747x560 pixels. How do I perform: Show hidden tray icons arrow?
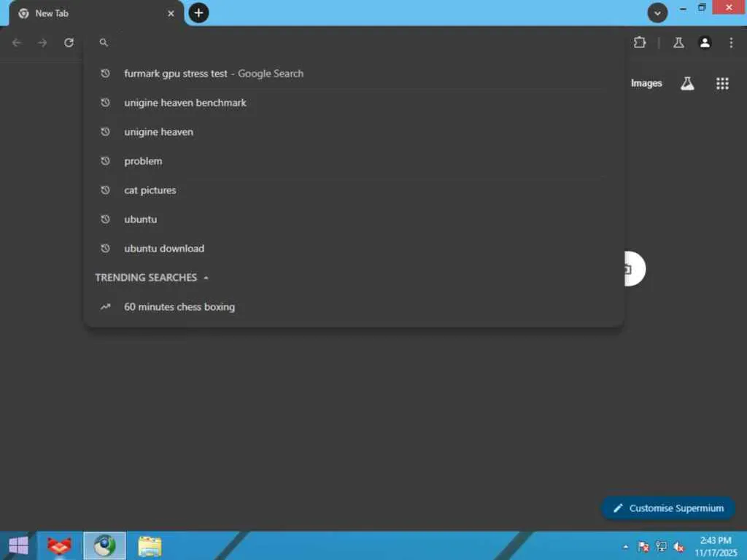pyautogui.click(x=625, y=547)
